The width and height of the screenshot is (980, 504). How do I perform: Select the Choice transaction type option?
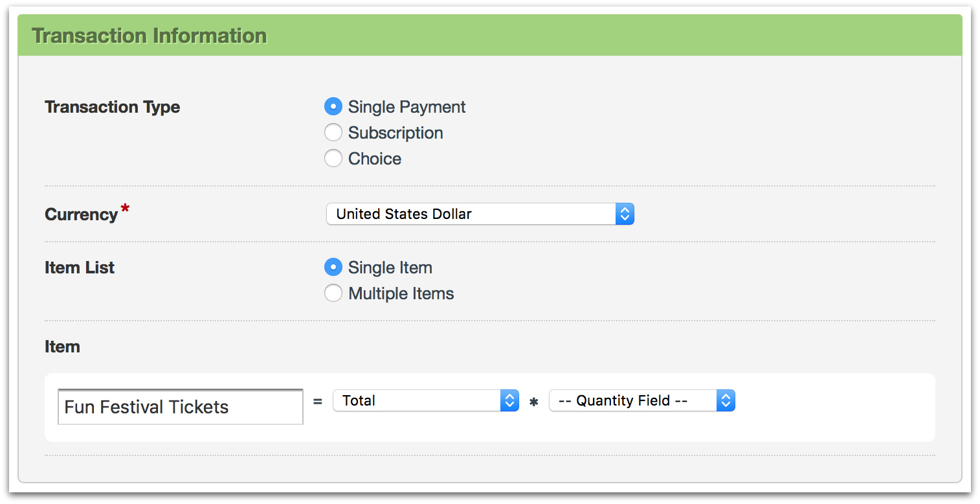tap(333, 159)
